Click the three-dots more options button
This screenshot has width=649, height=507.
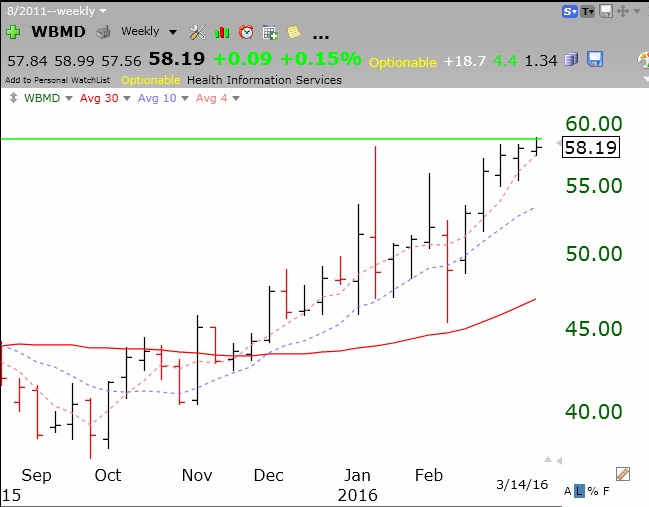pyautogui.click(x=321, y=37)
